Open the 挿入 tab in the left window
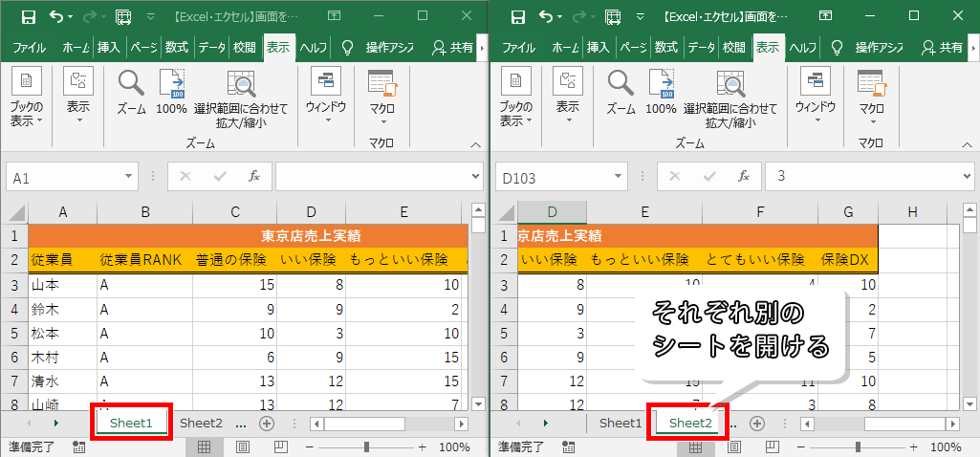Screen dimensions: 980x457 click(x=109, y=47)
